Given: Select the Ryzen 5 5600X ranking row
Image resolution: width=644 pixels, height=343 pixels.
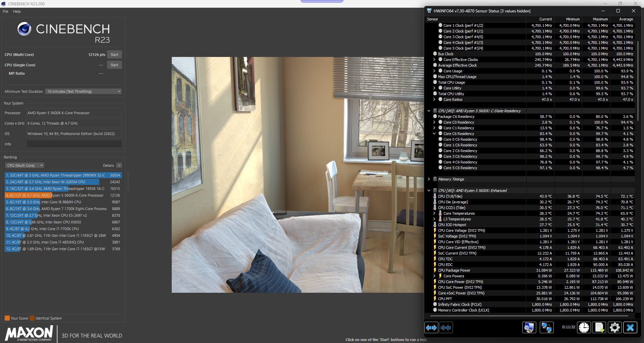Looking at the screenshot, I should (x=63, y=195).
